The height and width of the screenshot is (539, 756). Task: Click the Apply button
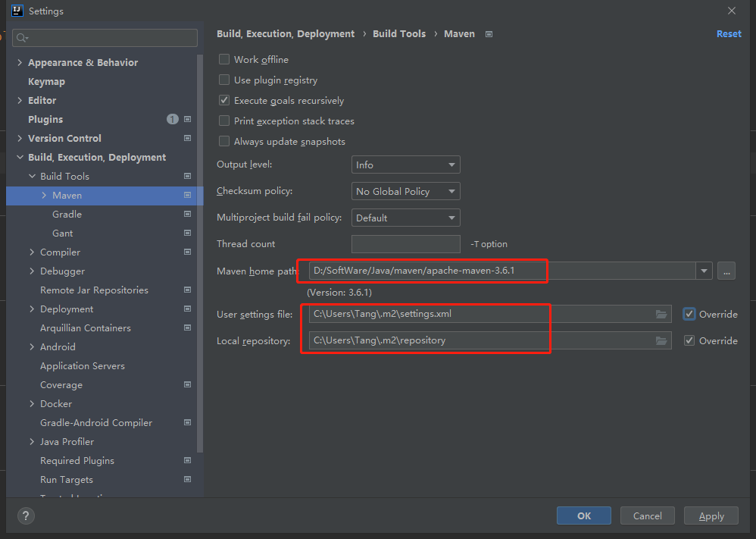tap(711, 515)
